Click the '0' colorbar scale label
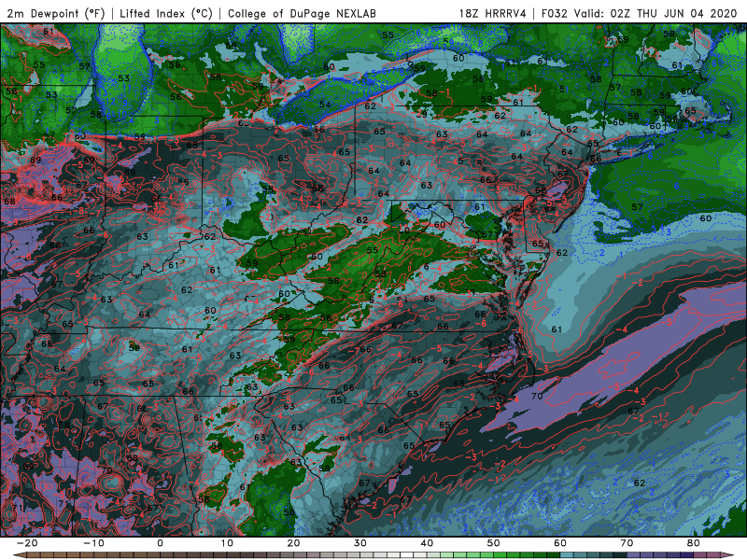Viewport: 747px width, 560px height. point(160,543)
